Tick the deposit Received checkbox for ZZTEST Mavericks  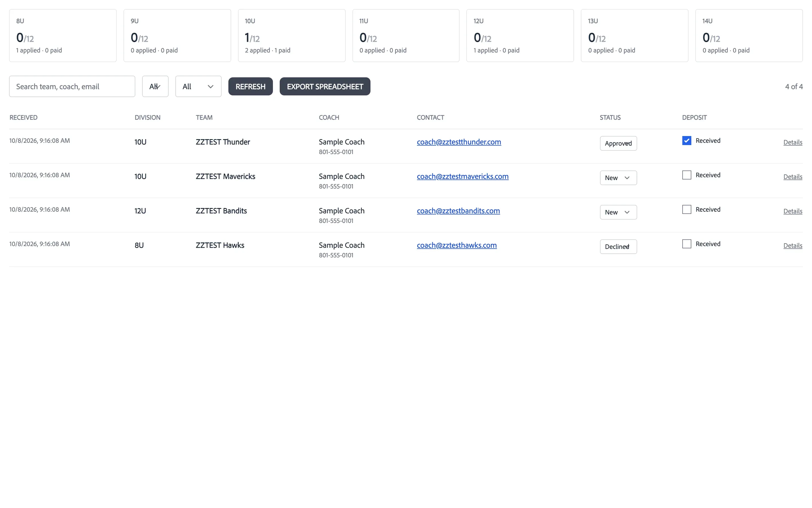[687, 175]
